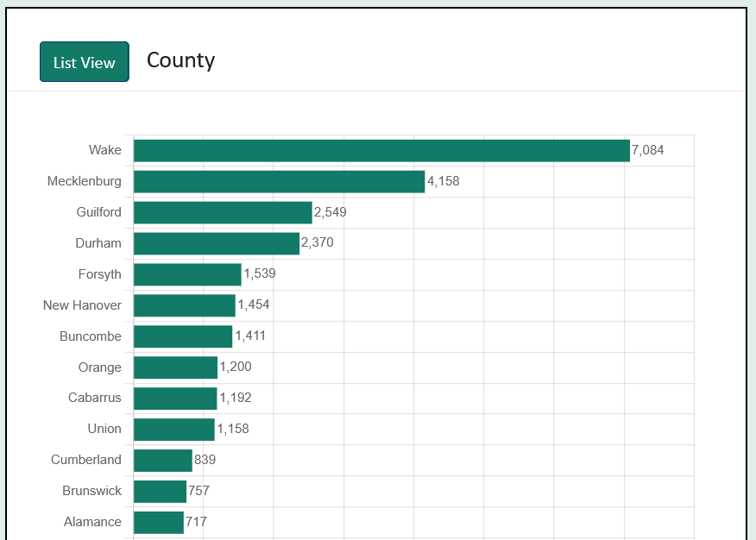
Task: Click the Brunswick county bar
Action: [160, 492]
